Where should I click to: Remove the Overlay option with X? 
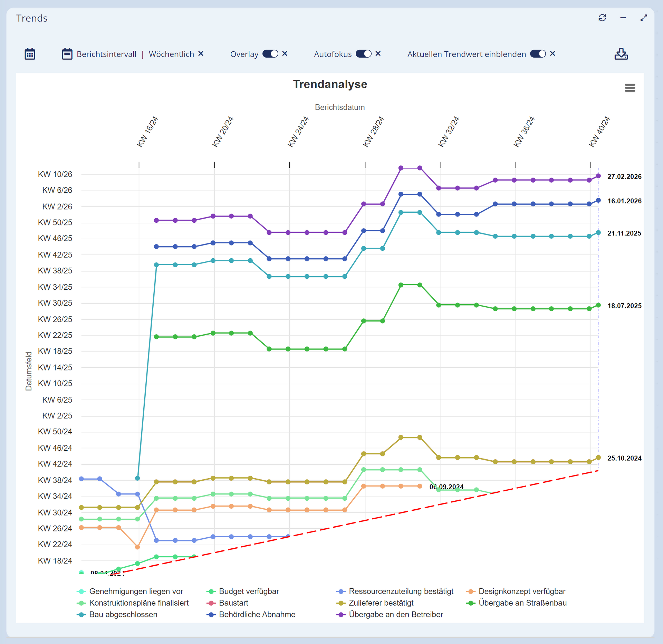click(x=285, y=54)
